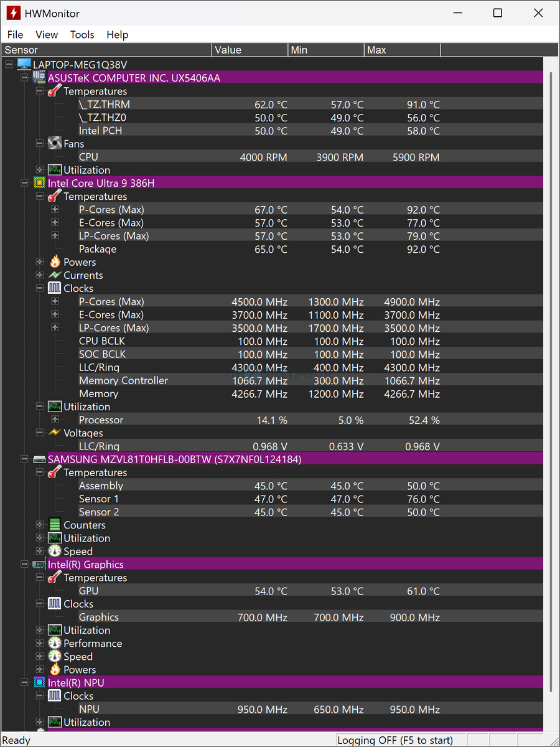
Task: Click the Sensor column header
Action: coord(106,50)
